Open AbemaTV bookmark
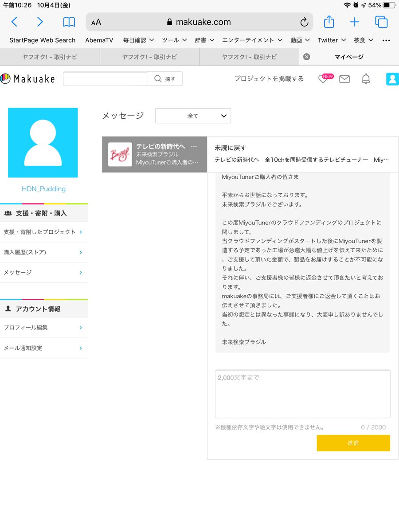 click(x=99, y=40)
